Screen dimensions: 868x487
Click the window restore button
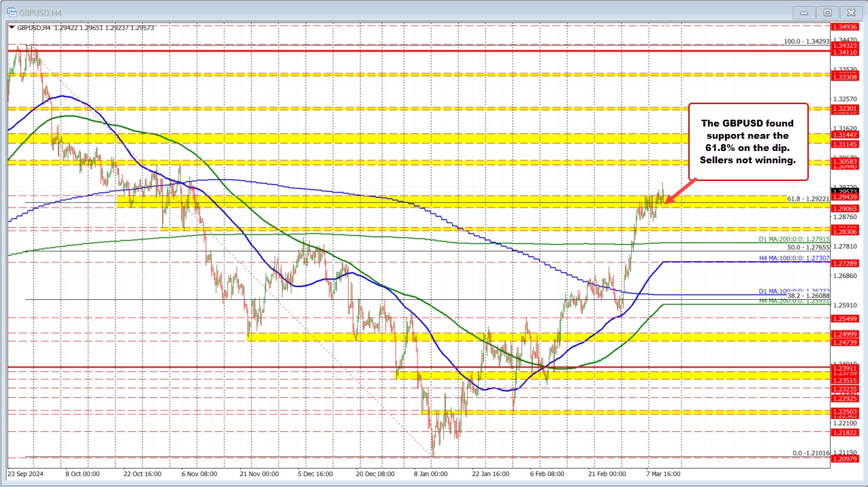point(826,12)
